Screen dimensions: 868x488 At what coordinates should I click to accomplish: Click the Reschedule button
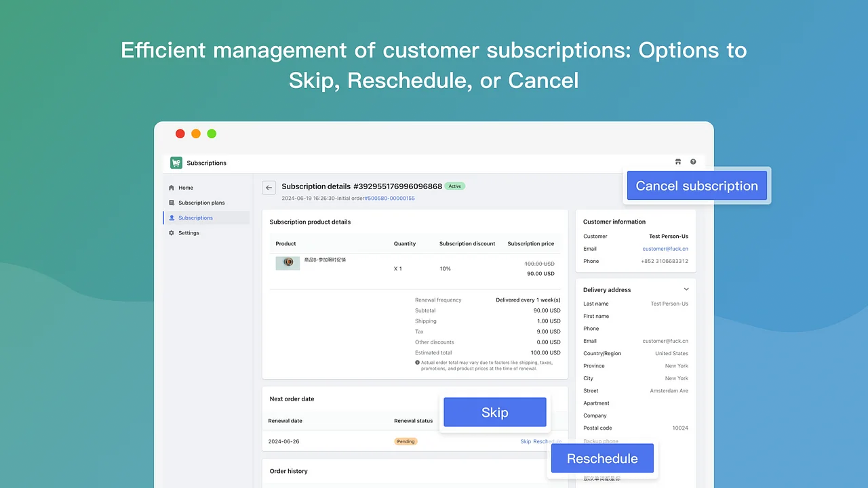602,458
